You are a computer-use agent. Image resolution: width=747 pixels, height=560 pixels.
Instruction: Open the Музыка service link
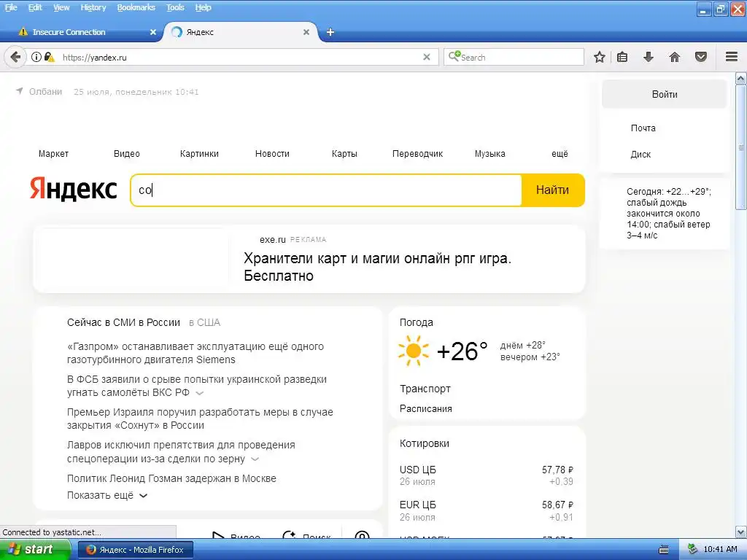[489, 153]
